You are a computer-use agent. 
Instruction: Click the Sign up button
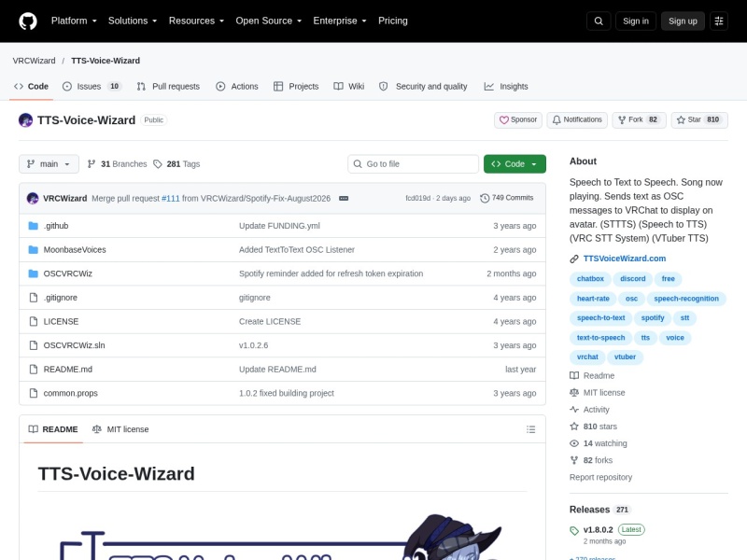683,21
